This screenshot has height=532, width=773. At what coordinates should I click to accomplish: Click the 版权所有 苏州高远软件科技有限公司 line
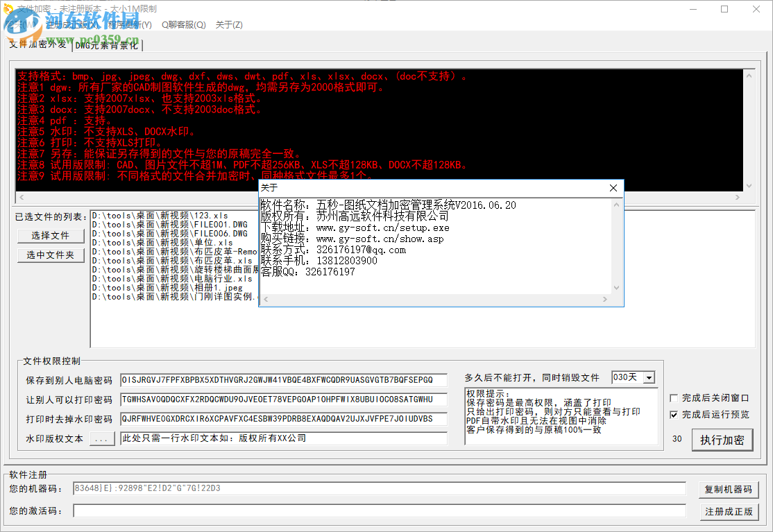click(355, 216)
